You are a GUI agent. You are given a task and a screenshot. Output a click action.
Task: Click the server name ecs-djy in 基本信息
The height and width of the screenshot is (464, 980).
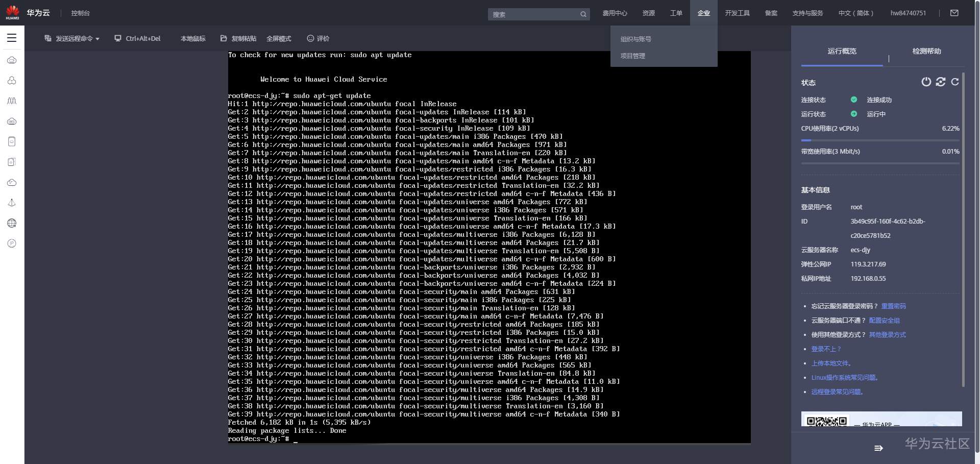pos(861,250)
